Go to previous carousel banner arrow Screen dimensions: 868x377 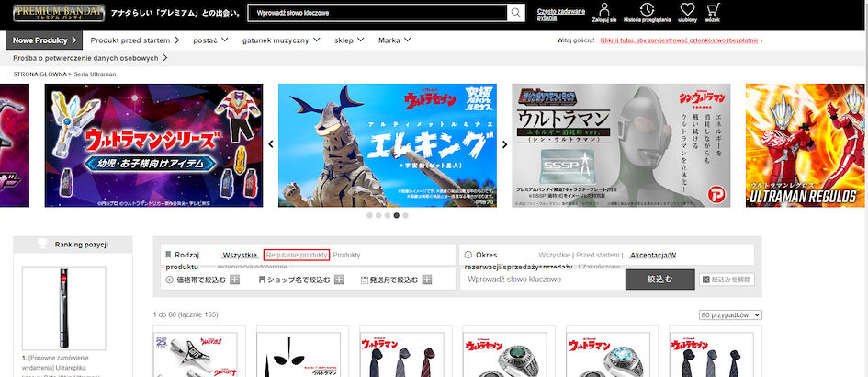click(271, 144)
